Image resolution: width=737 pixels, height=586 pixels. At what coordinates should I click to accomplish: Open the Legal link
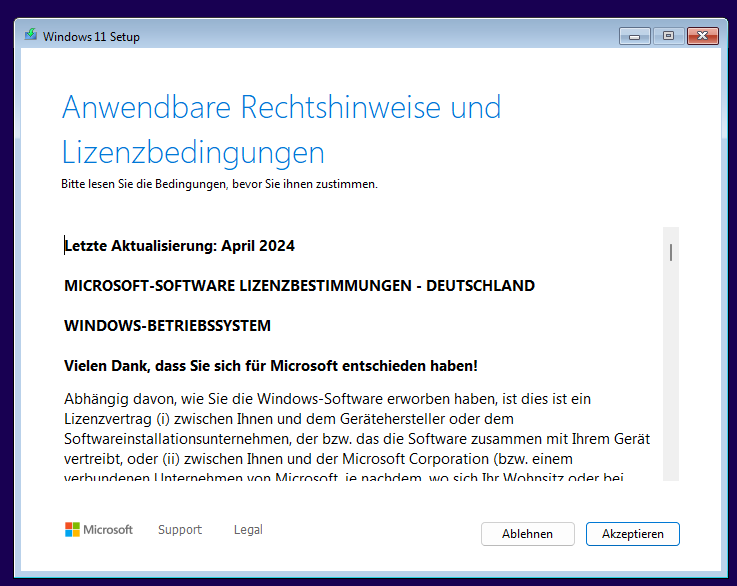(248, 530)
